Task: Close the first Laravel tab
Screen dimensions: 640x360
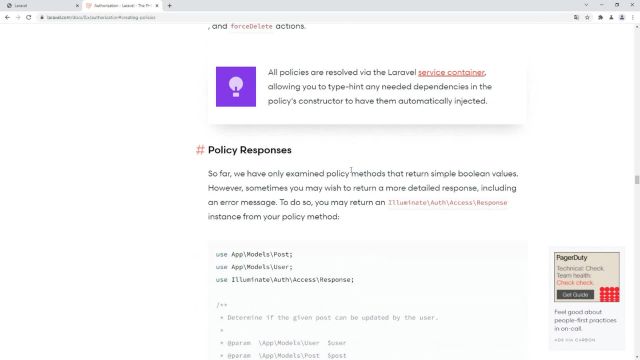Action: [77, 6]
